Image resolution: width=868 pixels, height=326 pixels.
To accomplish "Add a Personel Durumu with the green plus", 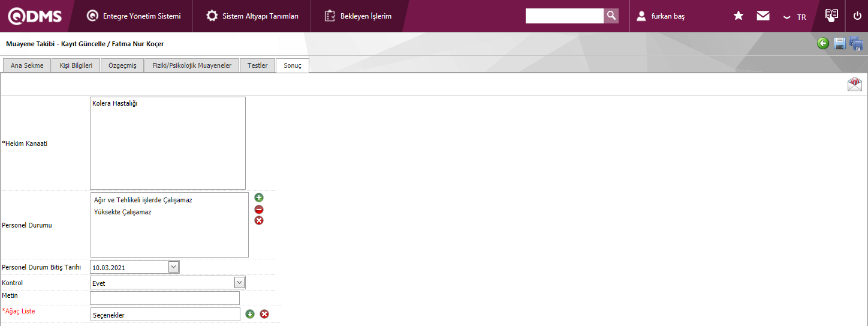I will point(259,198).
